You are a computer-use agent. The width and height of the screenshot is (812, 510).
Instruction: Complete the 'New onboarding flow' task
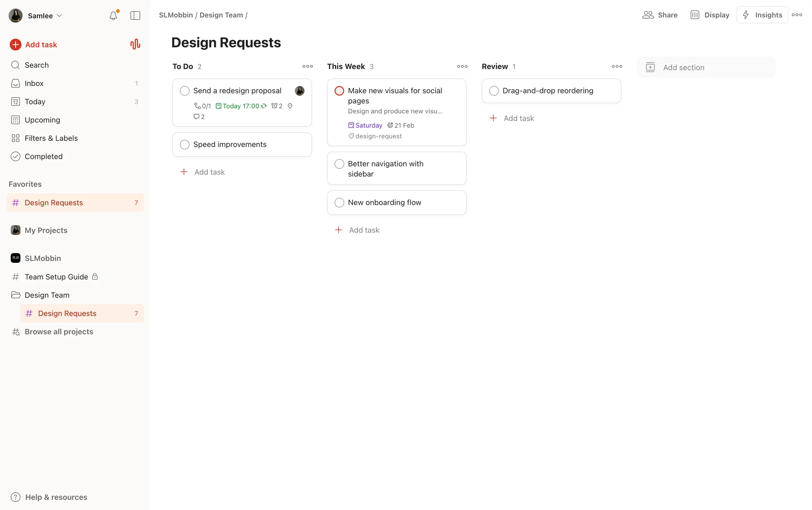point(339,203)
